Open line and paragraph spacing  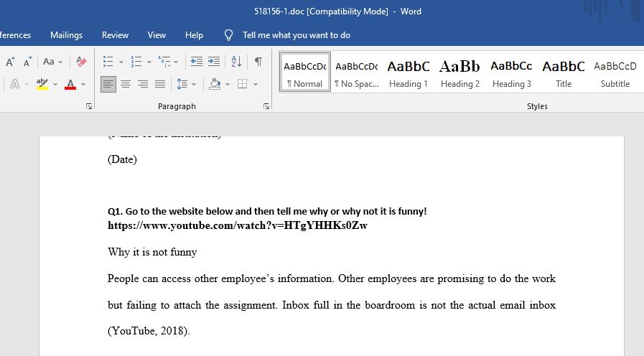click(182, 84)
